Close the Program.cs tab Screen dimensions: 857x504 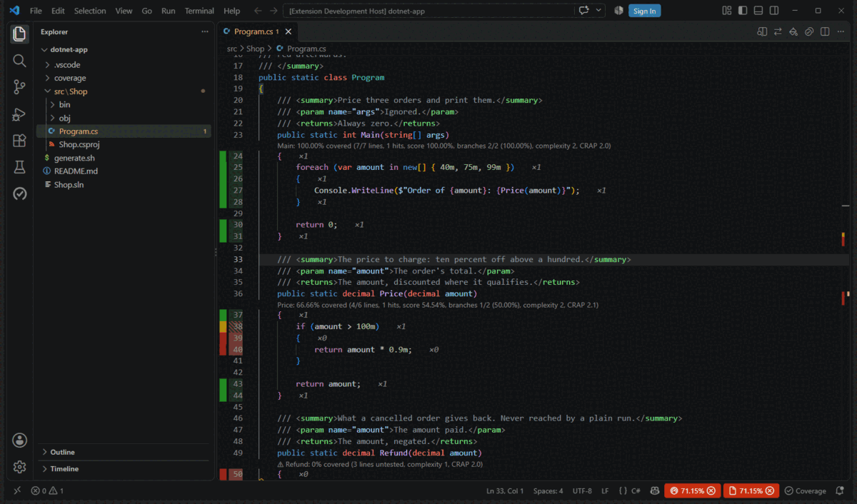coord(289,31)
